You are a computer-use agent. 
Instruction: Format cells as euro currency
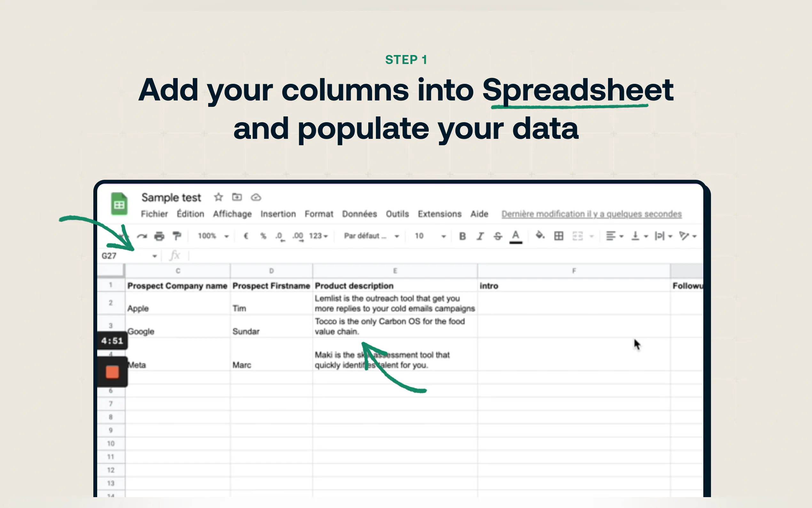point(246,236)
